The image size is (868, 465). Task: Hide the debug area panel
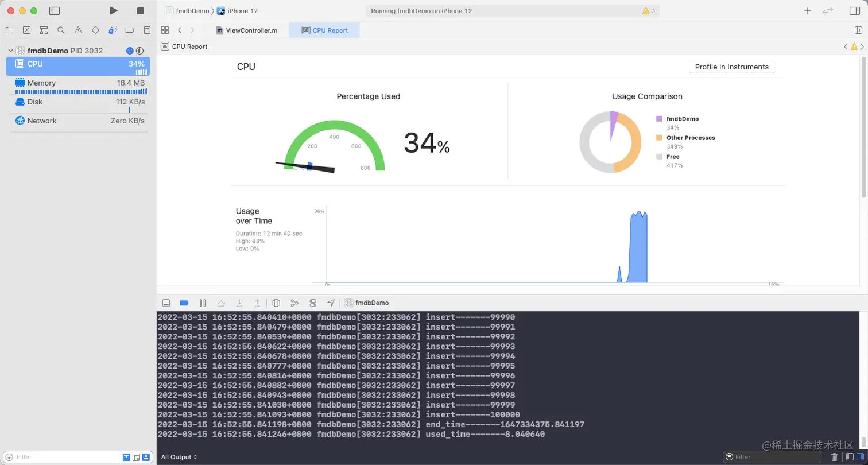point(166,303)
